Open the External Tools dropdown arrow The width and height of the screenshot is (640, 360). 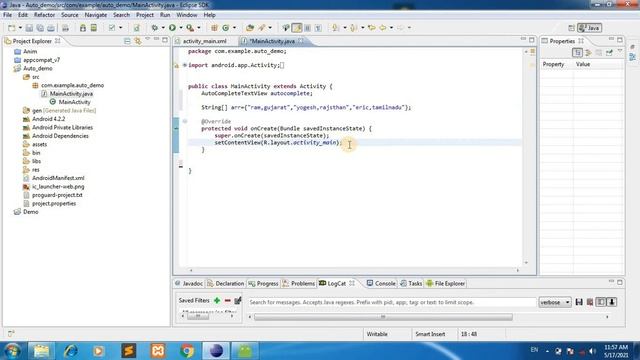click(199, 28)
